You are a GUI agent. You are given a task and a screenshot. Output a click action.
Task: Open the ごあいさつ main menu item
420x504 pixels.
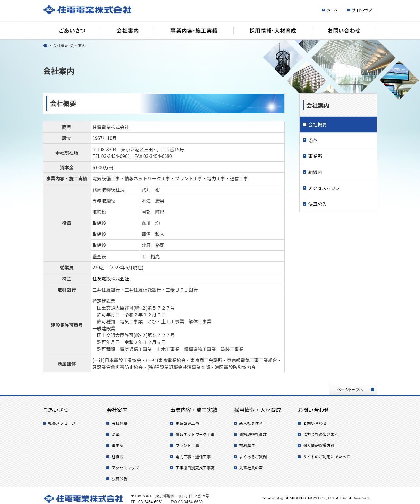click(x=72, y=31)
